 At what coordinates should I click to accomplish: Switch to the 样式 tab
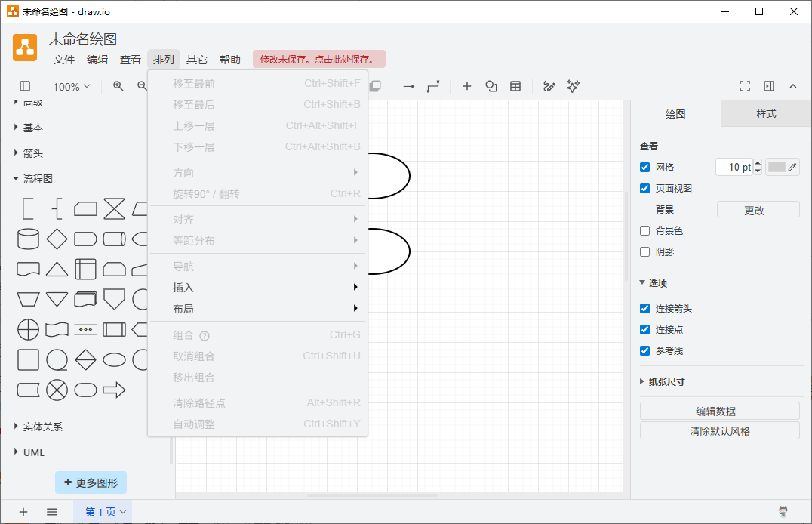point(766,113)
